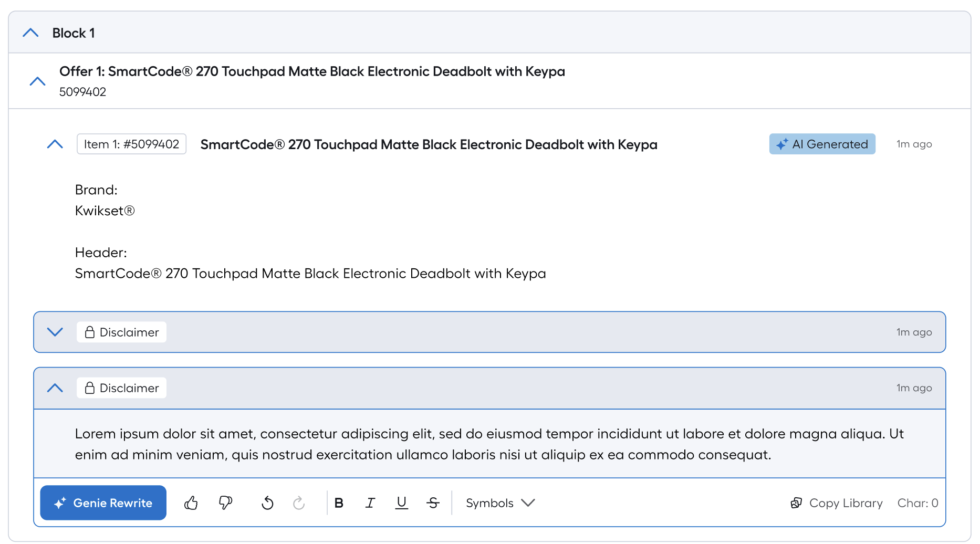Collapse the open Disclaimer panel chevron
The height and width of the screenshot is (544, 980).
click(x=55, y=388)
